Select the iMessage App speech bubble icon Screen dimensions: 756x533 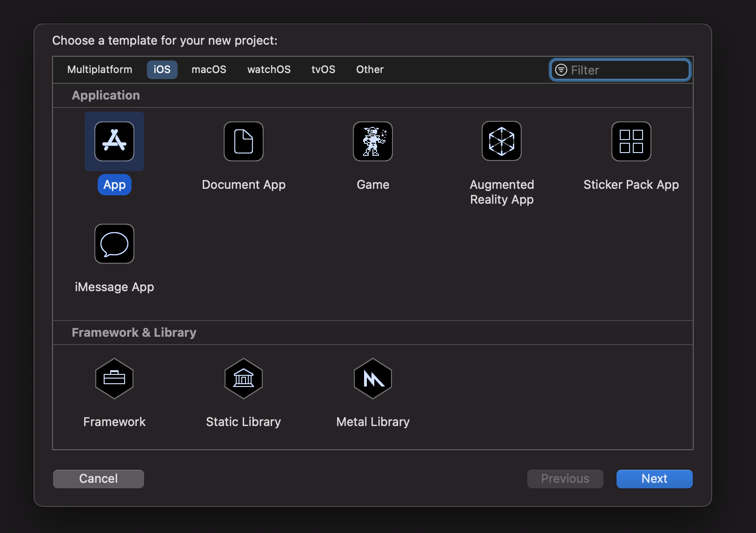pos(114,244)
